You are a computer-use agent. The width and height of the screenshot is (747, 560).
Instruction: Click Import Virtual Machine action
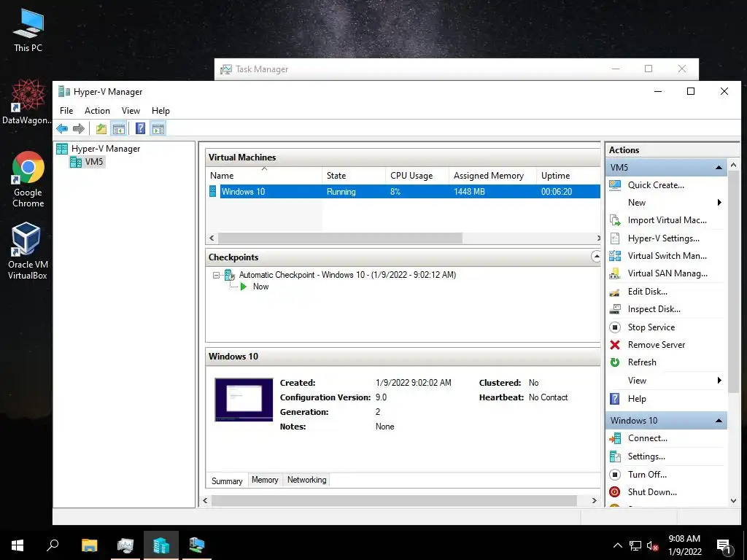pos(667,220)
